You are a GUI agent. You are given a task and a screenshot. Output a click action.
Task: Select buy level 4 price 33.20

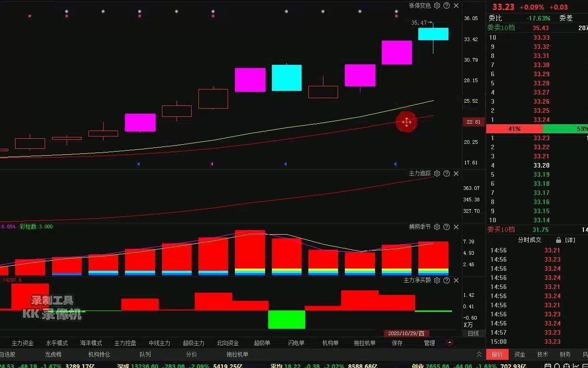(x=541, y=165)
